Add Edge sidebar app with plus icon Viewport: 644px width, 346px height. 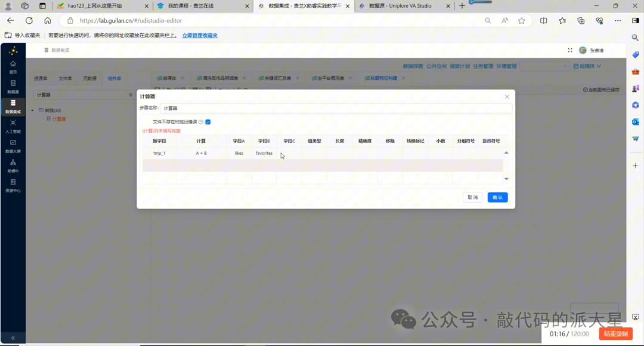(636, 166)
